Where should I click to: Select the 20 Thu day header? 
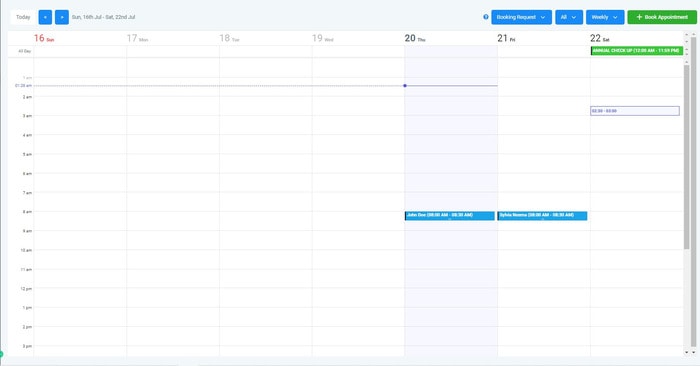[x=415, y=38]
